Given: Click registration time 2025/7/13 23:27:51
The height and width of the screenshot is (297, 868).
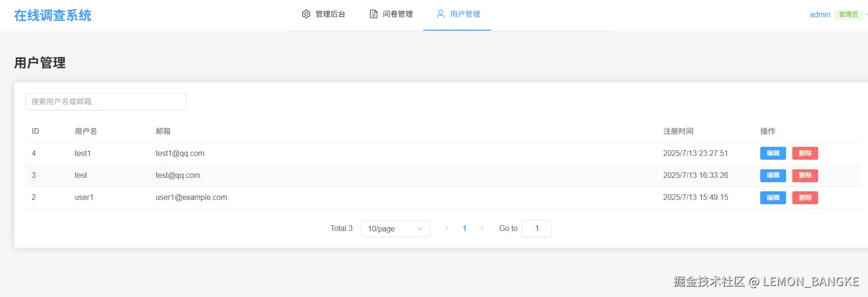Looking at the screenshot, I should (x=695, y=154).
